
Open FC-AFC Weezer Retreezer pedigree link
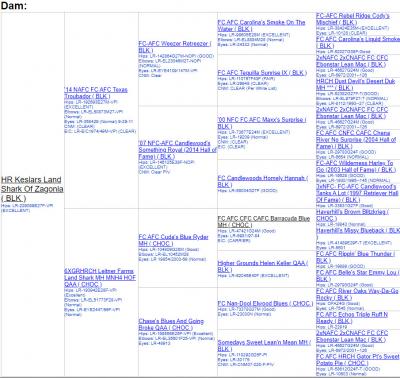tap(175, 47)
